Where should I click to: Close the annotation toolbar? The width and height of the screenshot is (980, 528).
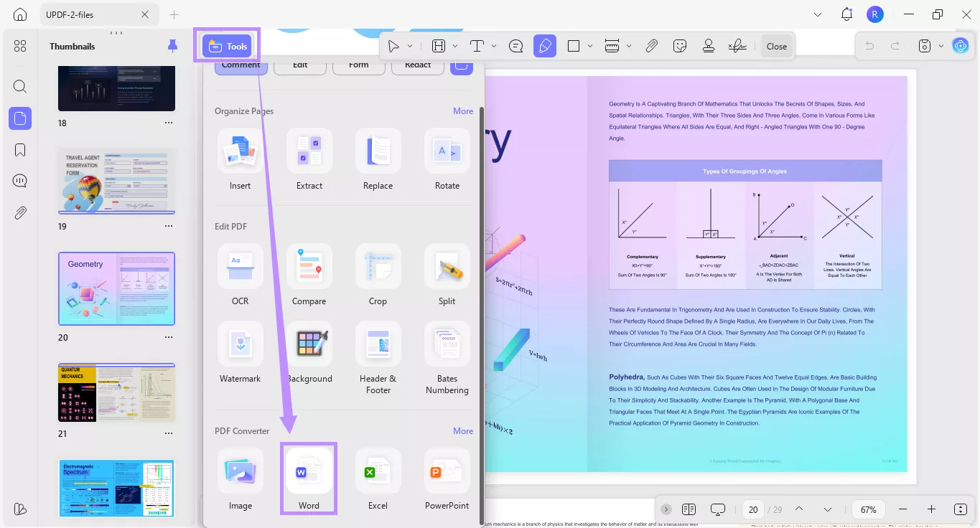(x=776, y=45)
